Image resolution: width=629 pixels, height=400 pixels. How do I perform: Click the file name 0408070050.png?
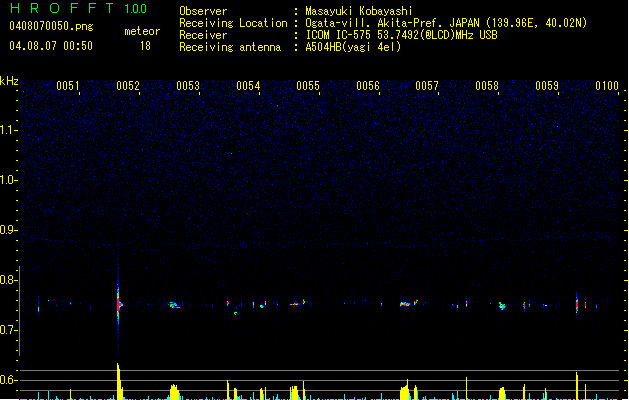(51, 26)
